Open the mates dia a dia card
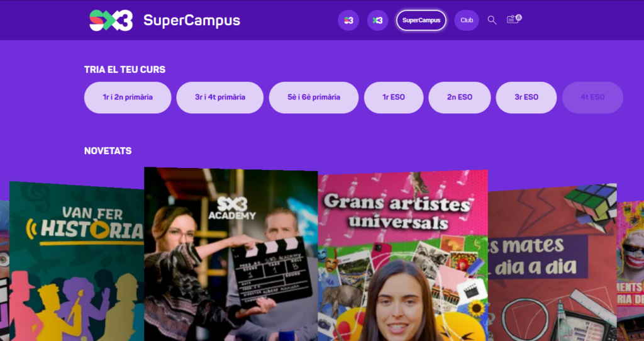 click(552, 263)
